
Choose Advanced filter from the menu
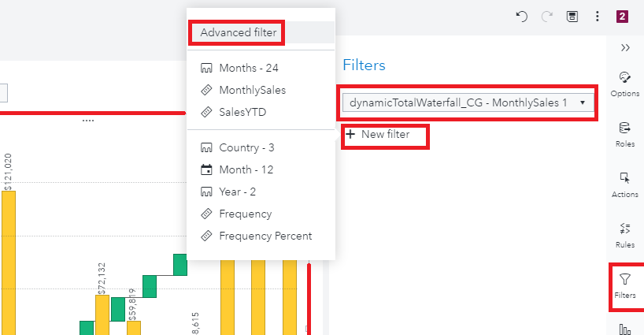[x=238, y=32]
